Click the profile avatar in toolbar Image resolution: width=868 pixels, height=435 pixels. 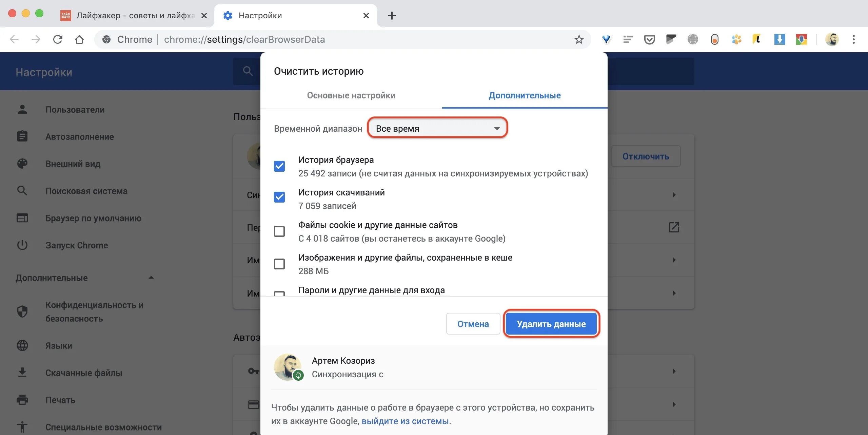pos(832,40)
